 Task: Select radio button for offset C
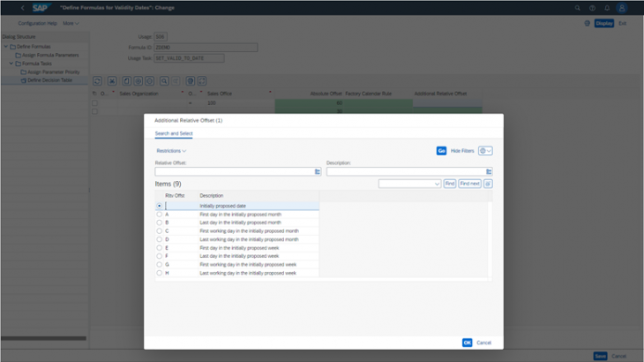click(160, 231)
